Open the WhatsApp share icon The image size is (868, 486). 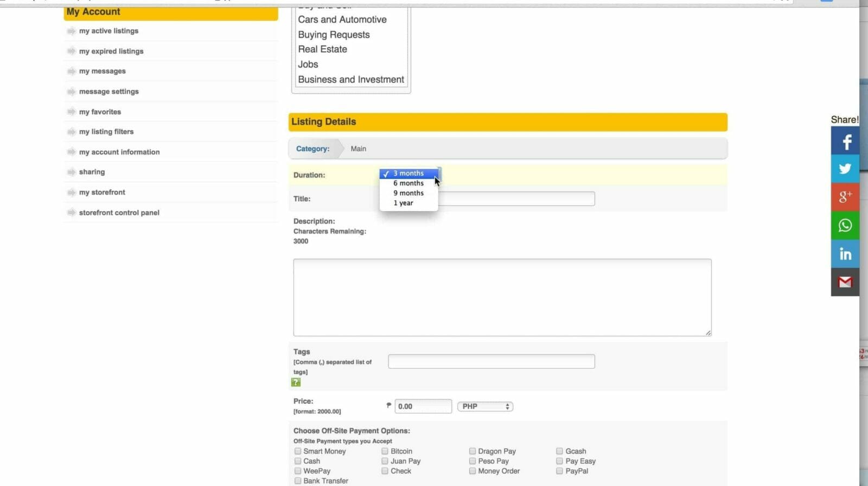coord(845,225)
